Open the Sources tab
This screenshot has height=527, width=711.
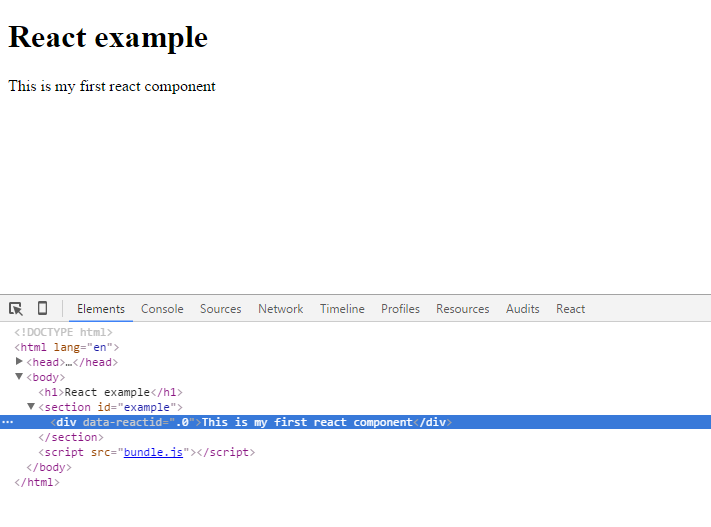click(x=220, y=309)
